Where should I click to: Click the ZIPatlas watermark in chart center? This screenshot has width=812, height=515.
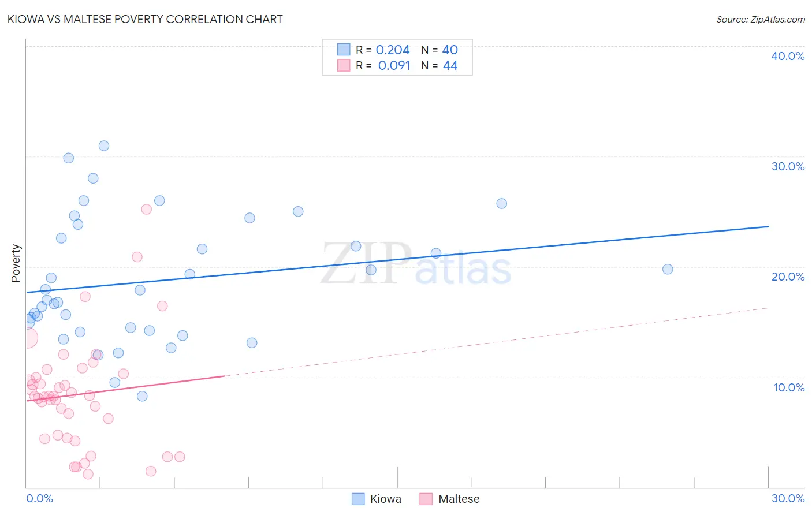pyautogui.click(x=416, y=264)
